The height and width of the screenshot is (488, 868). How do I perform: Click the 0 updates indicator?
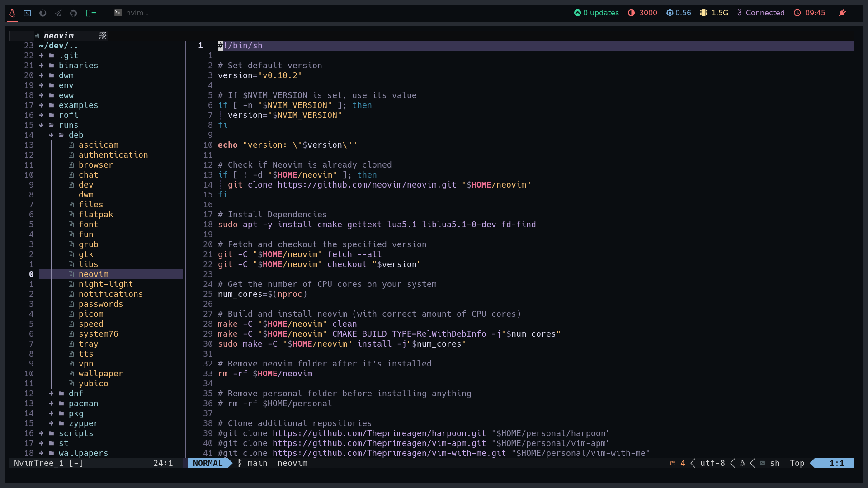click(596, 13)
